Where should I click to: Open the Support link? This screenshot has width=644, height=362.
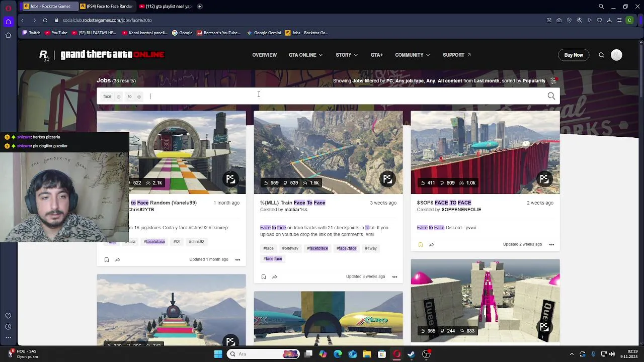point(457,55)
